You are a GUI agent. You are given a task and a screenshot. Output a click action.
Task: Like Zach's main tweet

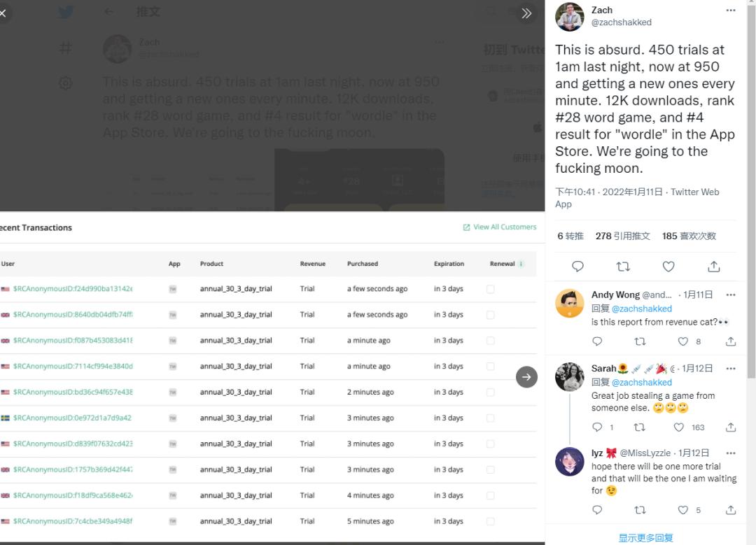(x=668, y=267)
